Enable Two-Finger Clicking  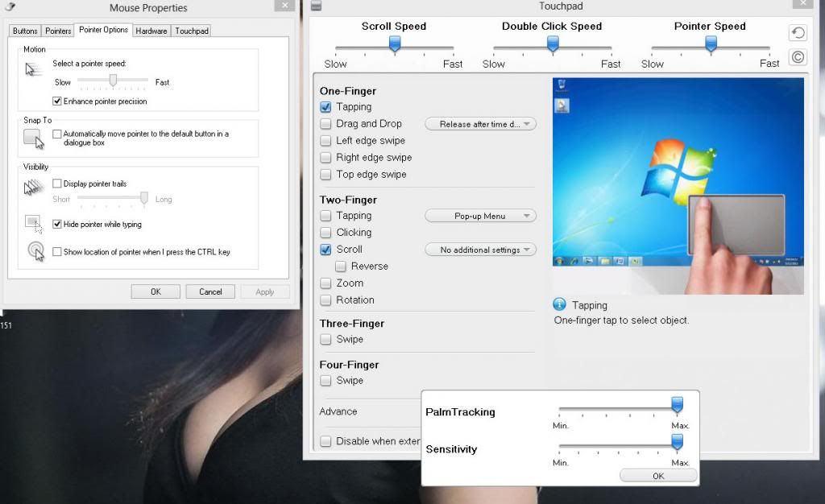point(325,233)
